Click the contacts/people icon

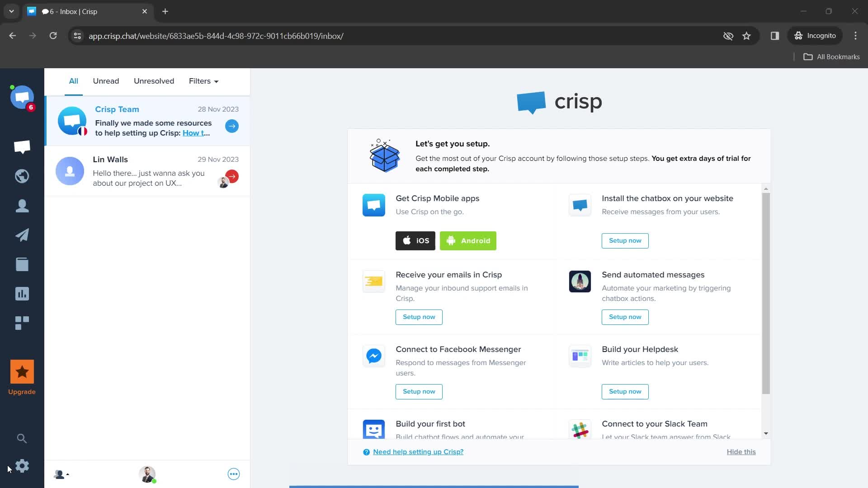(22, 206)
